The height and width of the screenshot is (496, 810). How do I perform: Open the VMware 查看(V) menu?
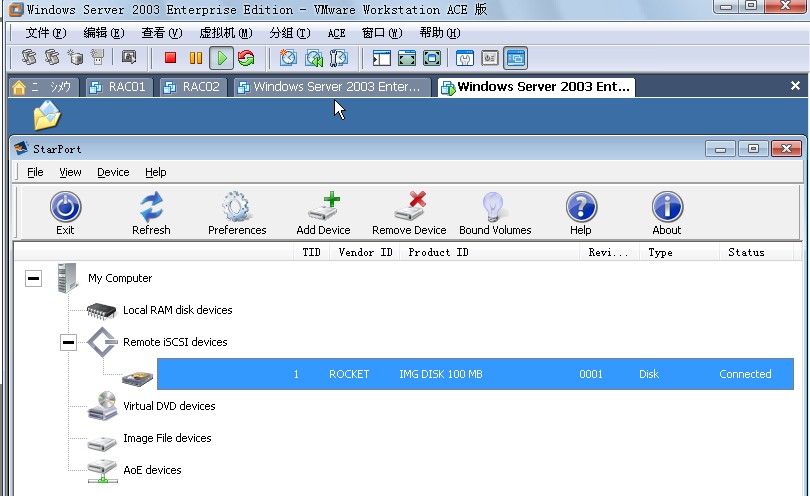162,33
